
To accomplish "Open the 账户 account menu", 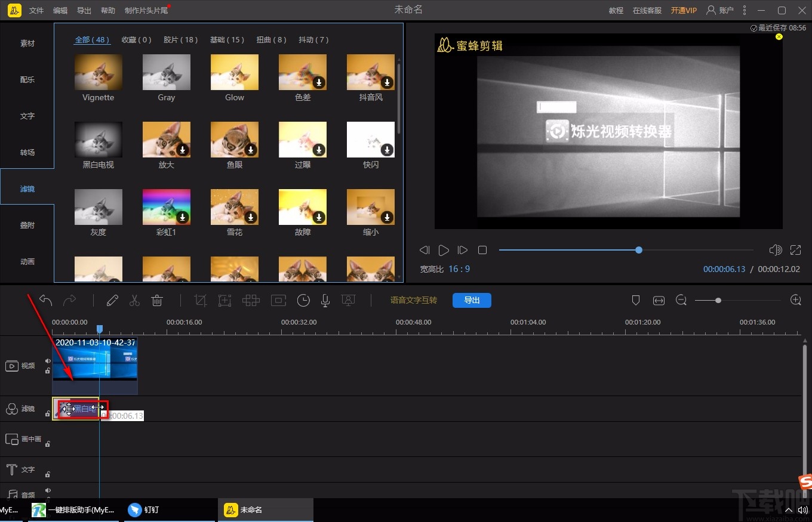I will pyautogui.click(x=720, y=10).
